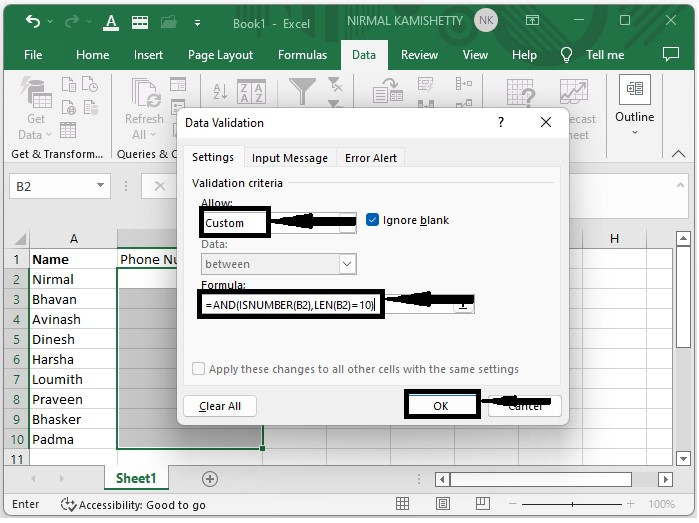Viewport: 699px width, 523px height.
Task: Click the collapse range button beside Formula
Action: click(463, 305)
